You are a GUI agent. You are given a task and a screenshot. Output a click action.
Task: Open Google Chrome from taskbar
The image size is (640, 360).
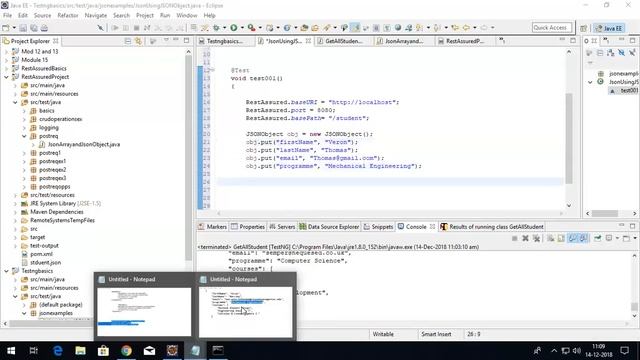coord(126,351)
